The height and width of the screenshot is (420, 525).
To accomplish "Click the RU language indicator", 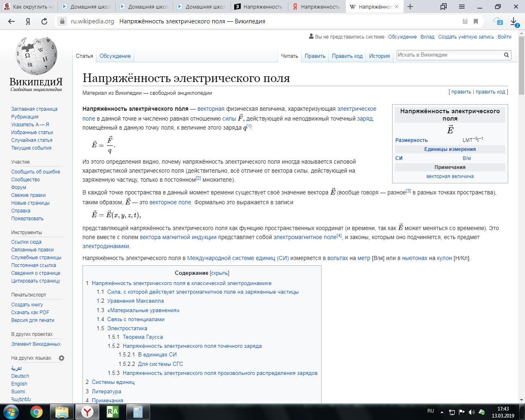I will coord(431,411).
